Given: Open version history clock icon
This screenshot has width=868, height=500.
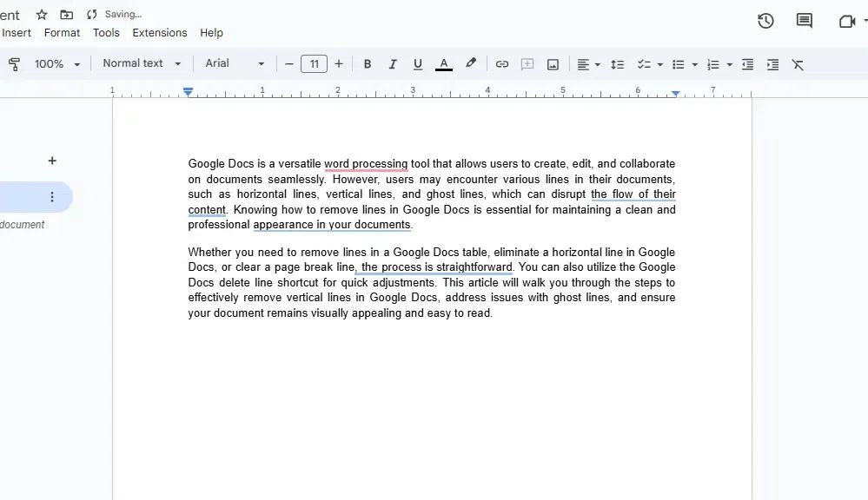Looking at the screenshot, I should tap(765, 21).
